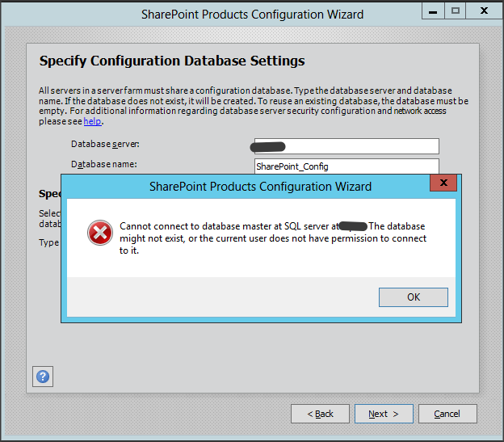Click OK in the error dialog

pos(413,297)
